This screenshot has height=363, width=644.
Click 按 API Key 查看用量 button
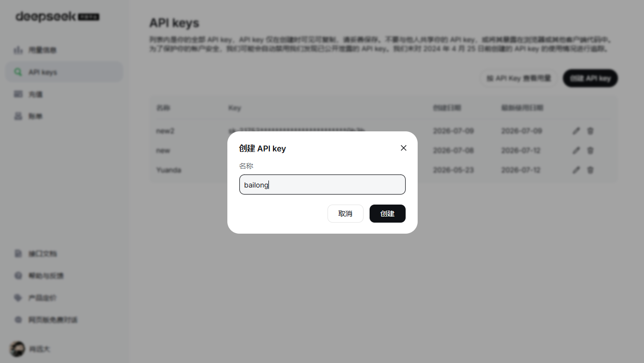tap(519, 78)
